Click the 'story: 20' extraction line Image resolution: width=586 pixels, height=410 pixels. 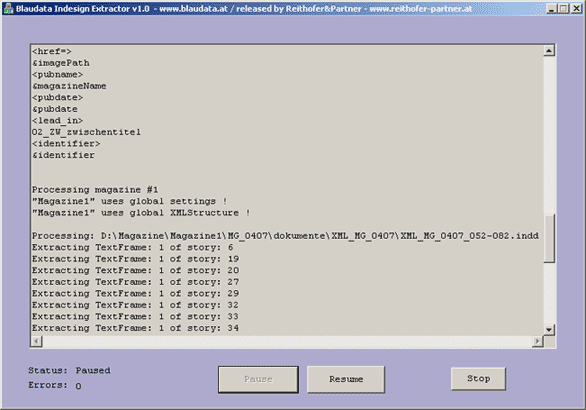pyautogui.click(x=135, y=270)
